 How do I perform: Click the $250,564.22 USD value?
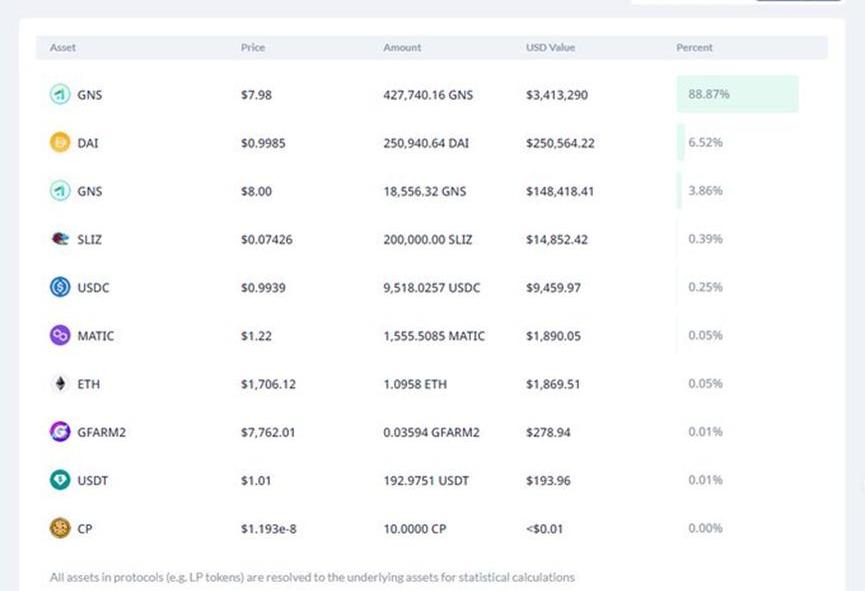click(560, 143)
